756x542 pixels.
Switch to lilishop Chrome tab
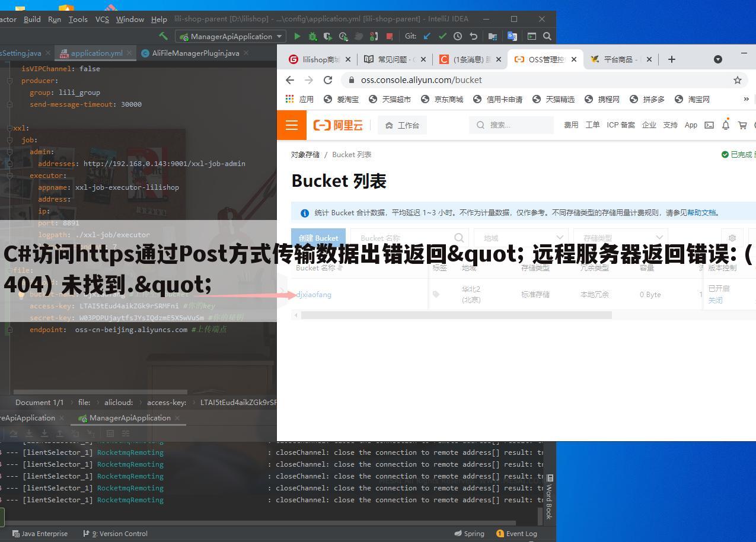321,59
